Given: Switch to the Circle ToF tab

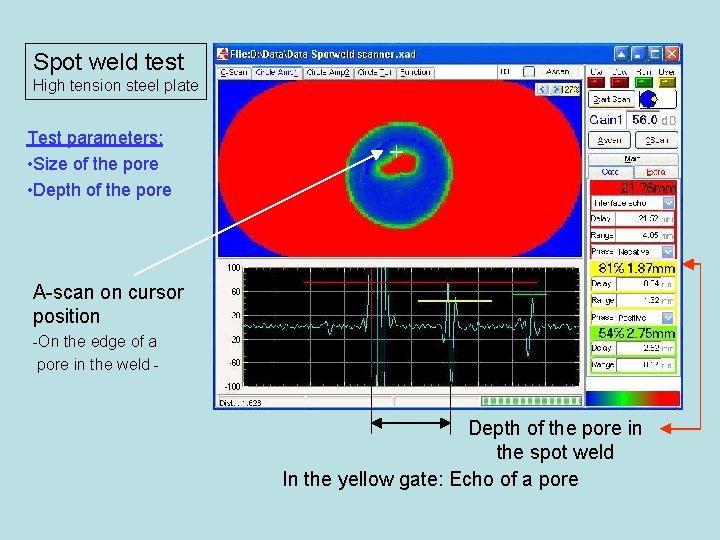Looking at the screenshot, I should pos(375,72).
